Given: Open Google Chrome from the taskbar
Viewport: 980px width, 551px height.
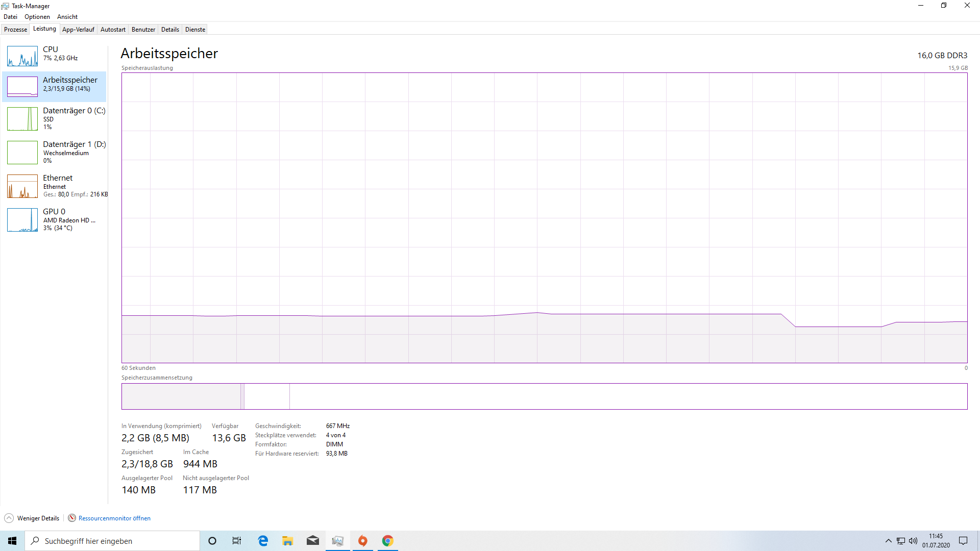Looking at the screenshot, I should tap(388, 541).
